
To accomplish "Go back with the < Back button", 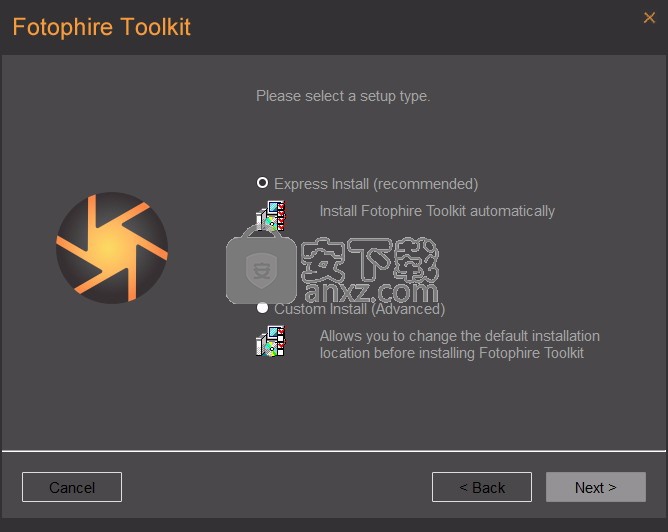I will point(482,487).
